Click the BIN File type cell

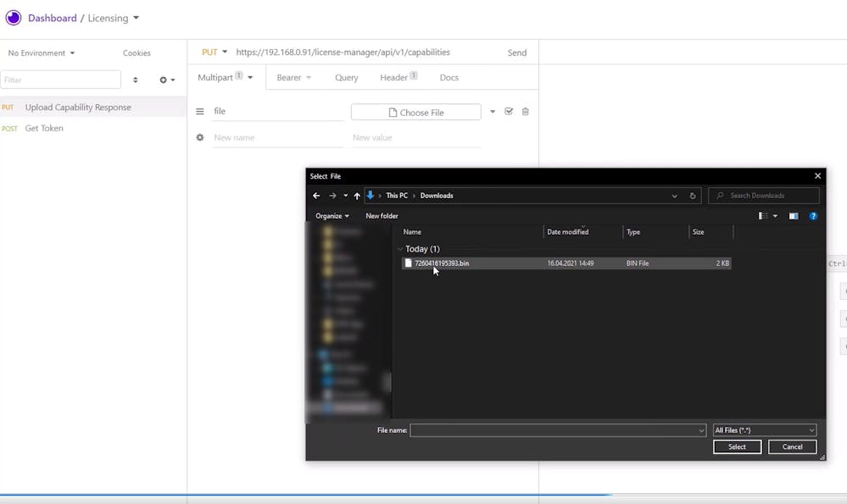click(638, 263)
